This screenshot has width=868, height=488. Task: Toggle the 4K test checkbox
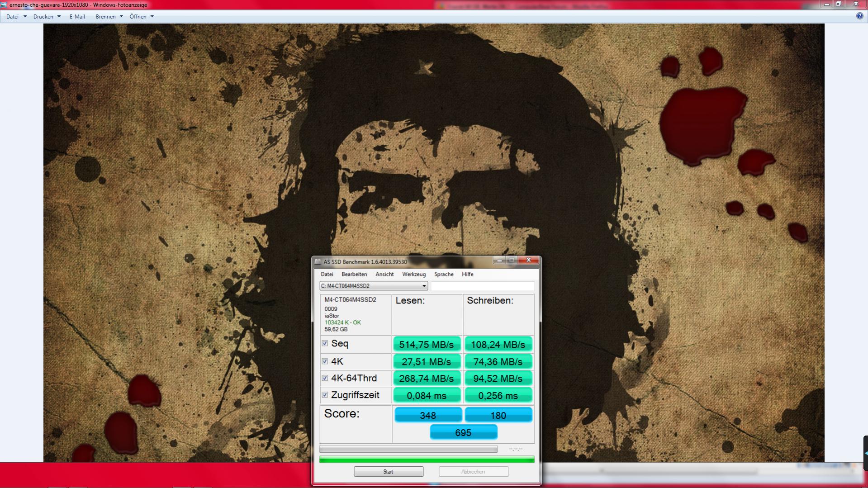pyautogui.click(x=325, y=361)
